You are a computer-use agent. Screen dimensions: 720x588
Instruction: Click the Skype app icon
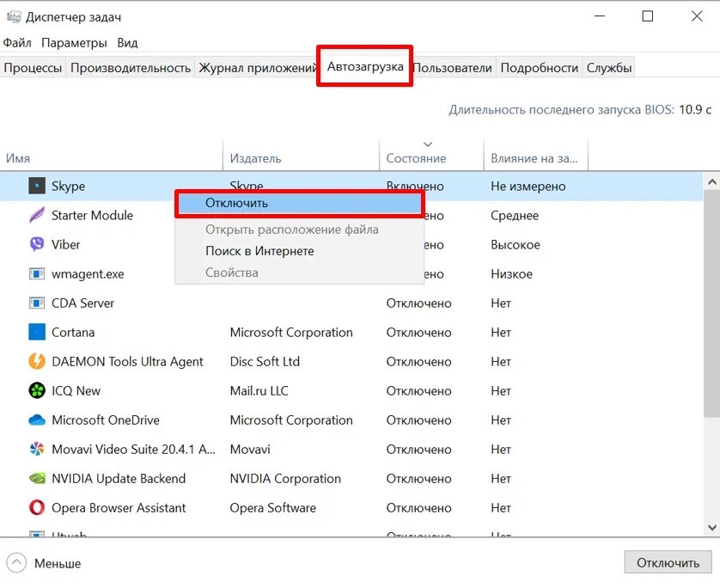(37, 186)
